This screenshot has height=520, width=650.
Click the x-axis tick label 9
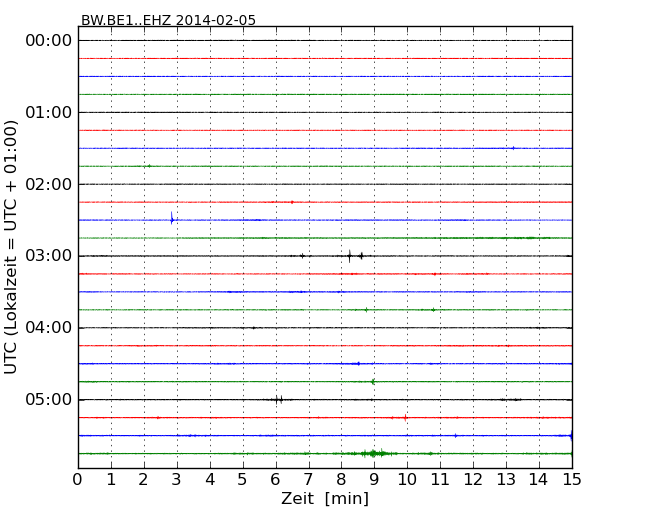(x=374, y=480)
